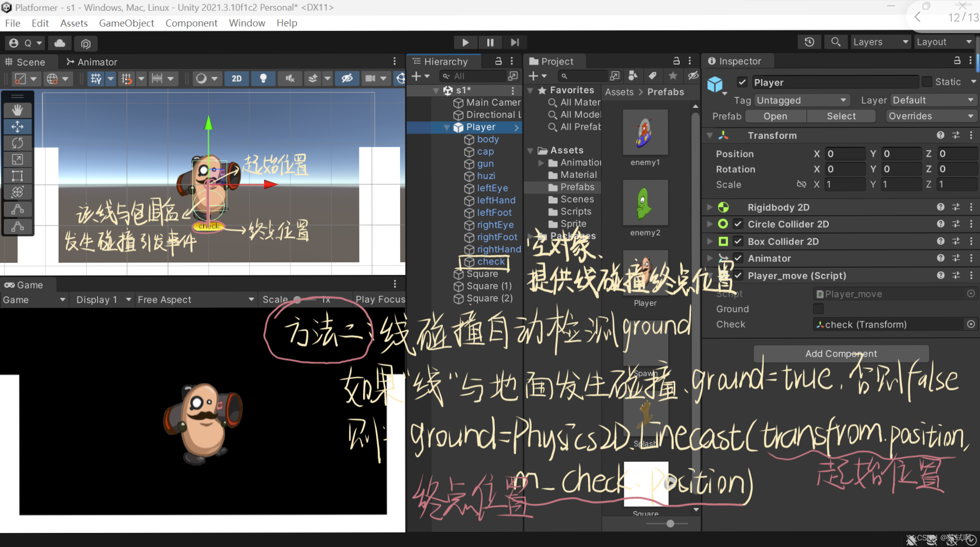Click Project favorite star filter icon
Viewport: 980px width, 547px height.
(x=673, y=76)
